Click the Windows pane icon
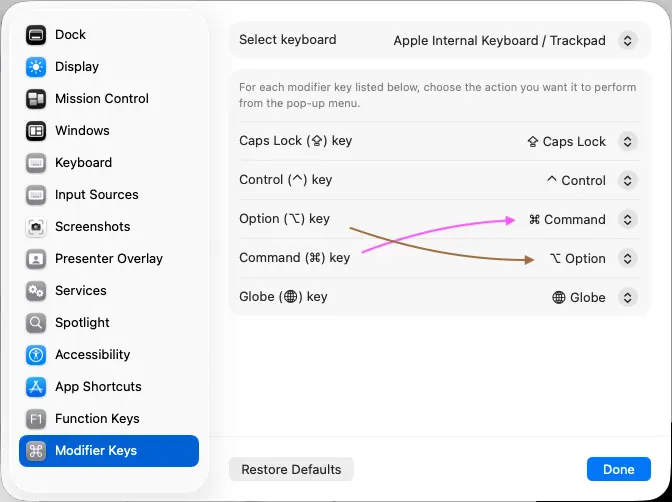 pos(36,131)
